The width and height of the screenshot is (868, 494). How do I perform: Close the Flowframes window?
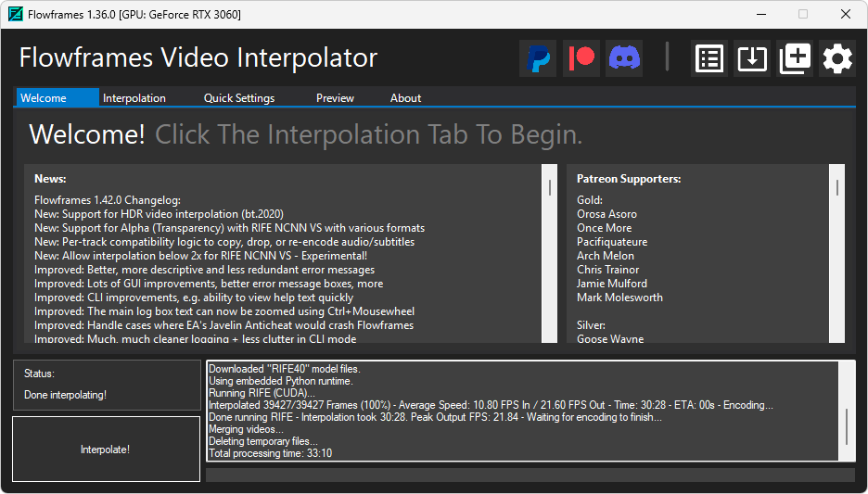point(846,15)
